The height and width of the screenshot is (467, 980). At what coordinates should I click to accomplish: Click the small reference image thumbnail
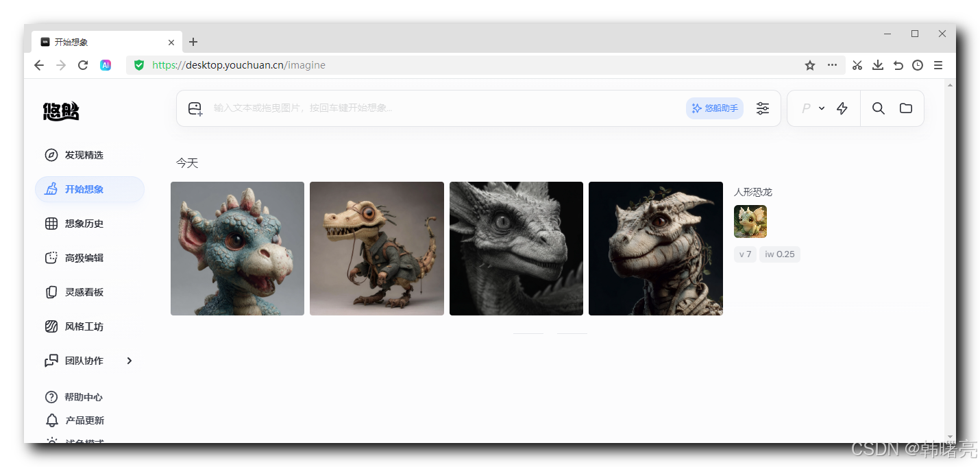750,221
